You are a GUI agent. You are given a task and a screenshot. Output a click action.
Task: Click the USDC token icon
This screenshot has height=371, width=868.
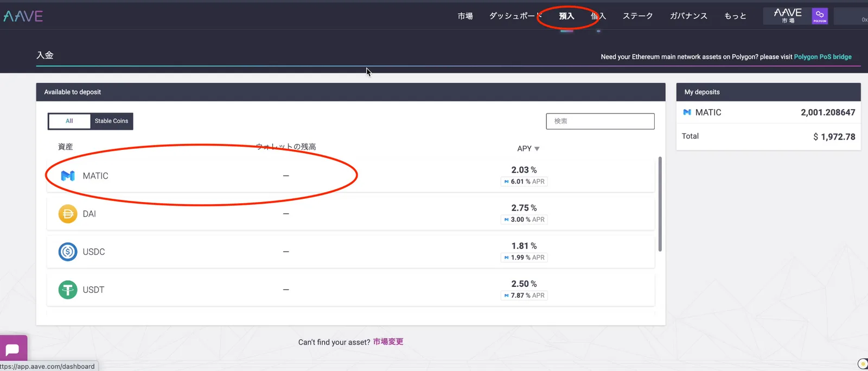click(68, 252)
